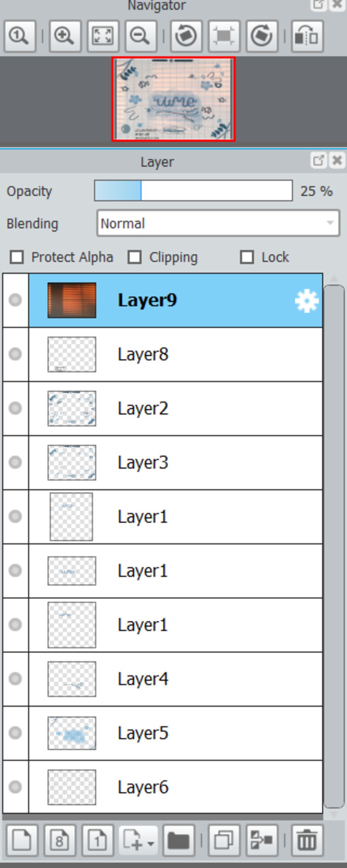The image size is (347, 868).
Task: Open Layer9 settings gear
Action: click(x=306, y=301)
